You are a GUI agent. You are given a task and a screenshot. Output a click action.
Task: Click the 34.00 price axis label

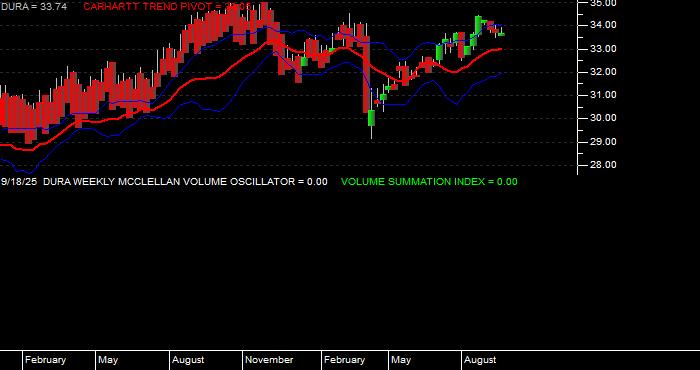[x=603, y=25]
